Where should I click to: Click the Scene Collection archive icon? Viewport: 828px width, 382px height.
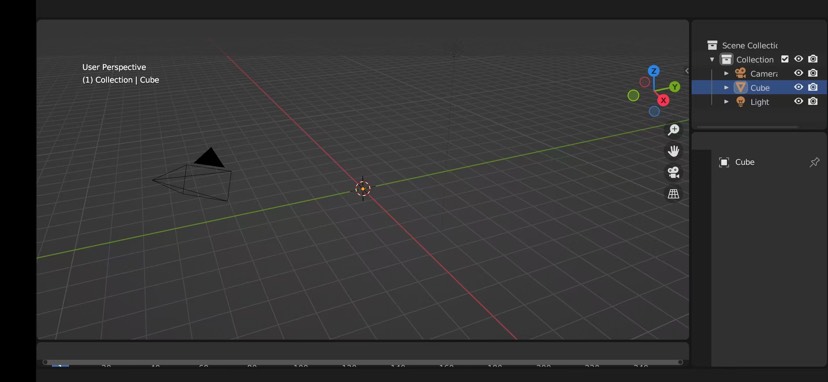coord(712,45)
